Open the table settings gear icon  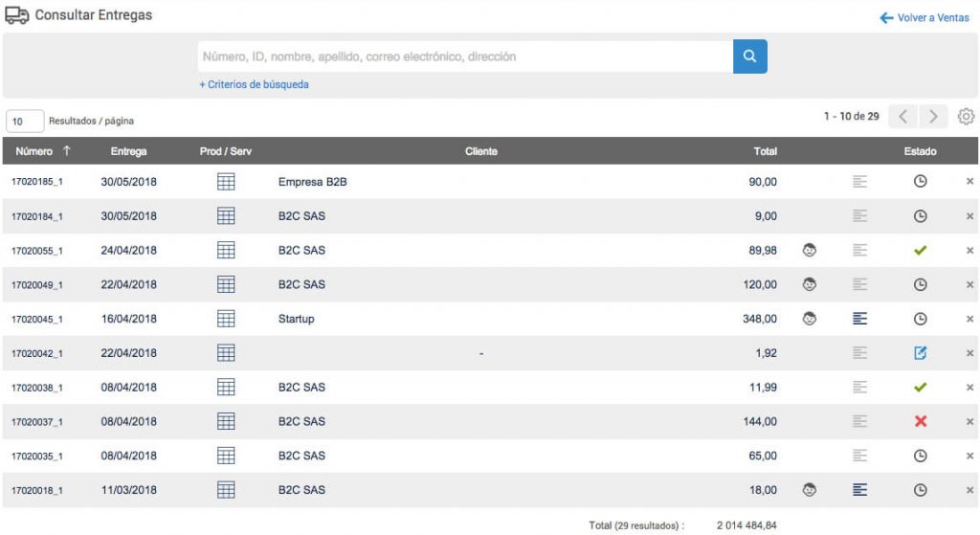pyautogui.click(x=966, y=116)
